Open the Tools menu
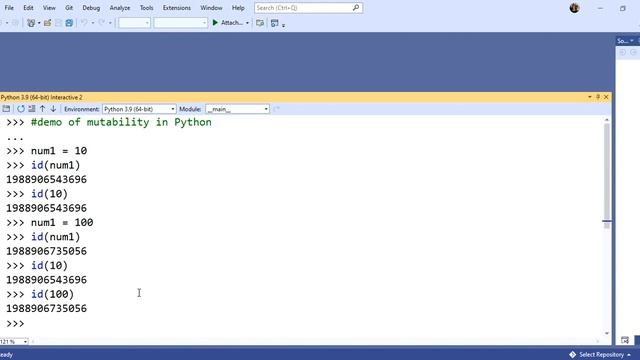This screenshot has height=360, width=640. [147, 8]
